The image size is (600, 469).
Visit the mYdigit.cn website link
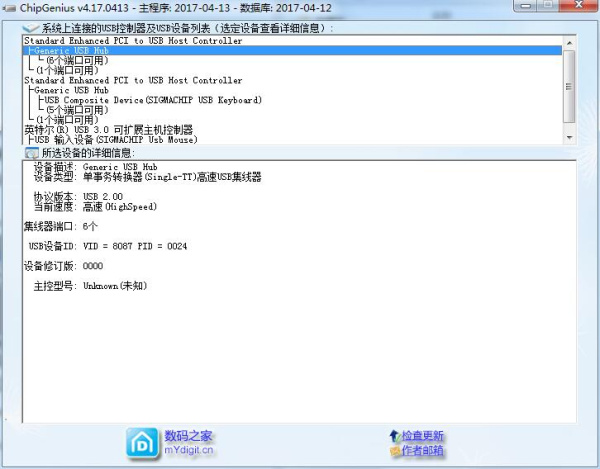tap(189, 451)
